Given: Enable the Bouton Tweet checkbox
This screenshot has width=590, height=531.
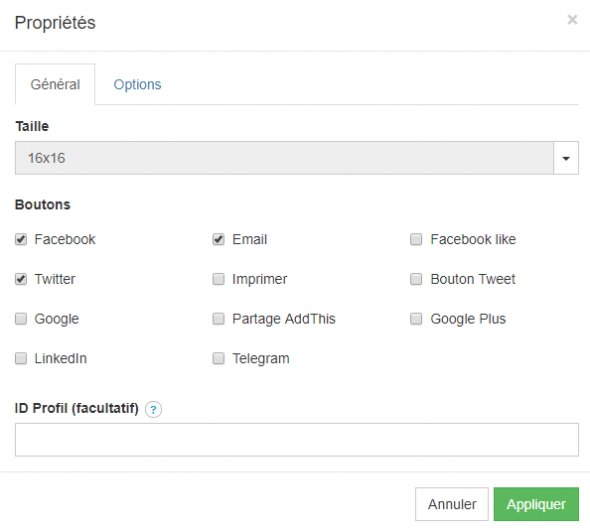Looking at the screenshot, I should (416, 279).
